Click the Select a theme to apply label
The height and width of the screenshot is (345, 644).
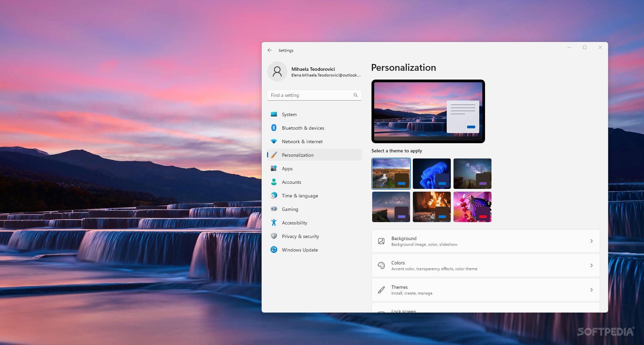(397, 151)
